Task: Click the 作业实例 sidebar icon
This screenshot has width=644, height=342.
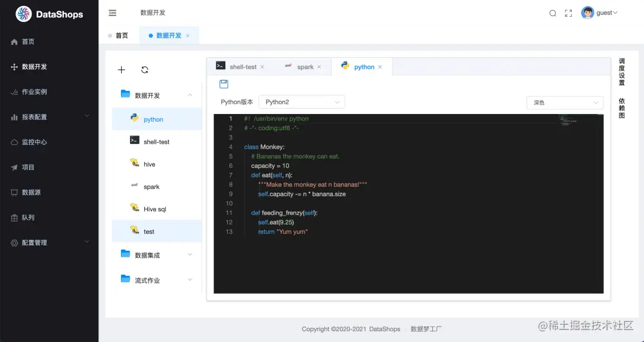Action: pos(14,92)
